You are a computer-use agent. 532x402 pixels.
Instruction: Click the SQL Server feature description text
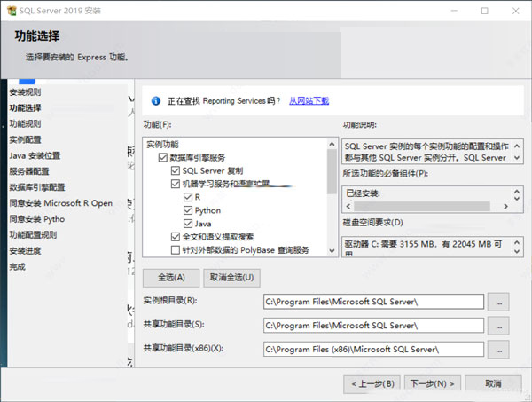tap(426, 152)
